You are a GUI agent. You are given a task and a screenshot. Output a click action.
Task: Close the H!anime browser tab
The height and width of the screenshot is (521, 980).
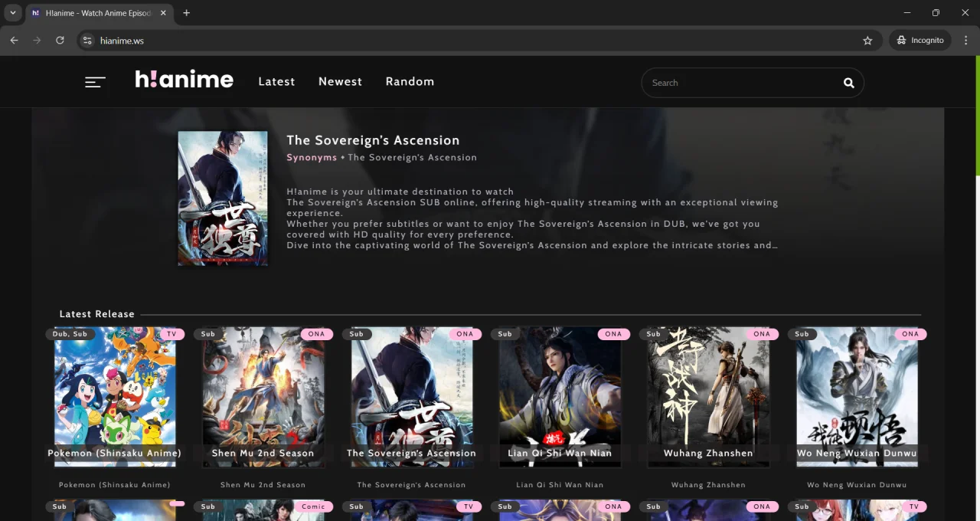[163, 13]
